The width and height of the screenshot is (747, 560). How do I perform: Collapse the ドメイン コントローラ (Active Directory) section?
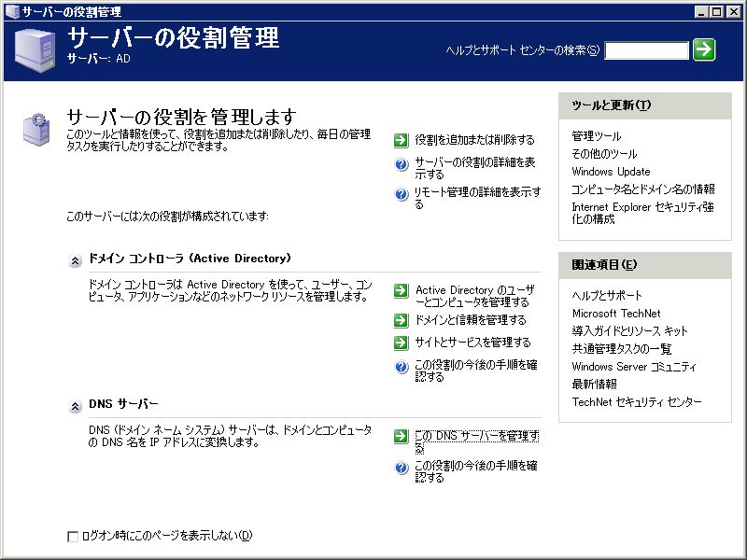75,261
